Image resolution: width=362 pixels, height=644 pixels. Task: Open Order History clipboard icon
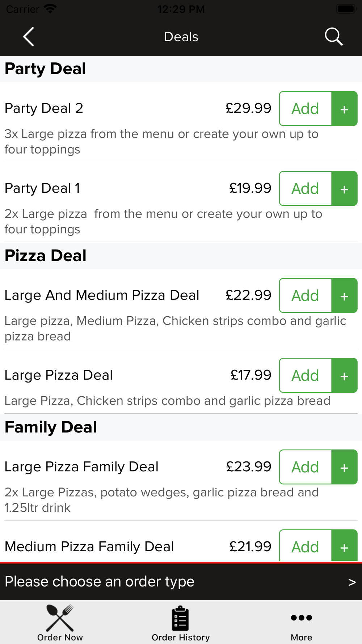[x=180, y=618]
